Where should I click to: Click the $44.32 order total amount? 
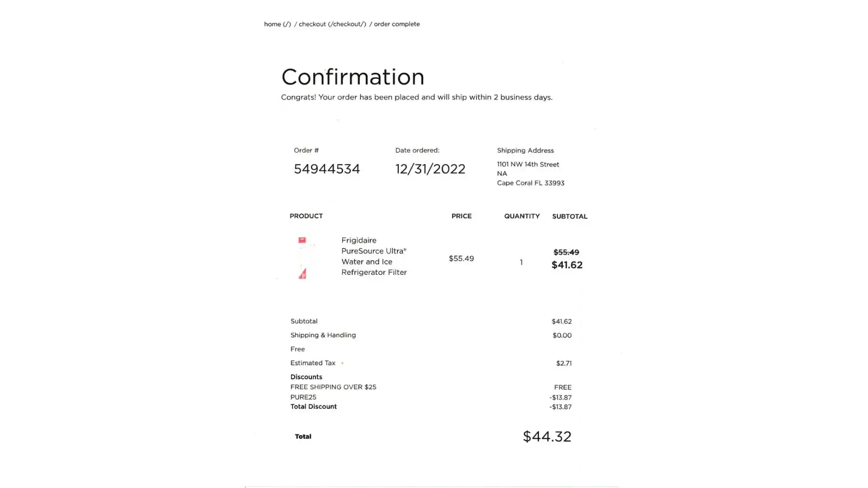click(x=547, y=436)
